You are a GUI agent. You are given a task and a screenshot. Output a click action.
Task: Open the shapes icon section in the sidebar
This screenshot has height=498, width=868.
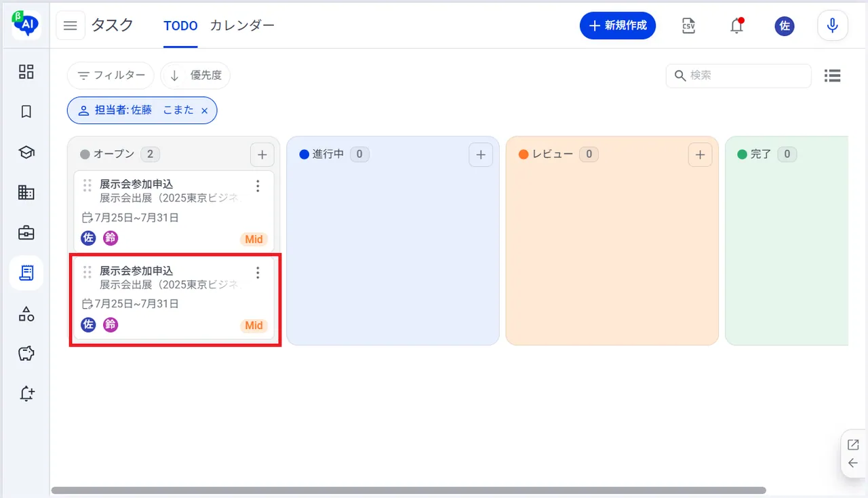26,313
